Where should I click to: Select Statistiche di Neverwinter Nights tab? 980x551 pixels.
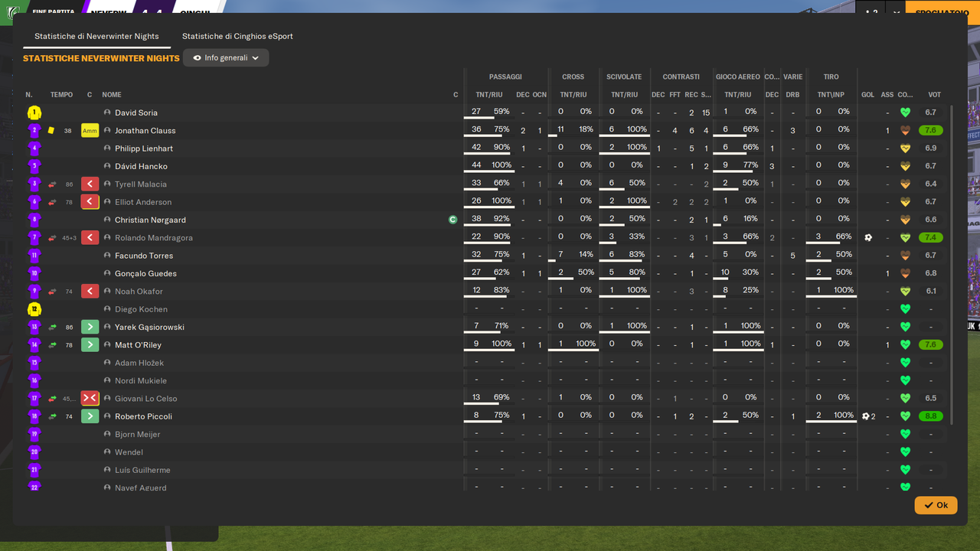96,36
